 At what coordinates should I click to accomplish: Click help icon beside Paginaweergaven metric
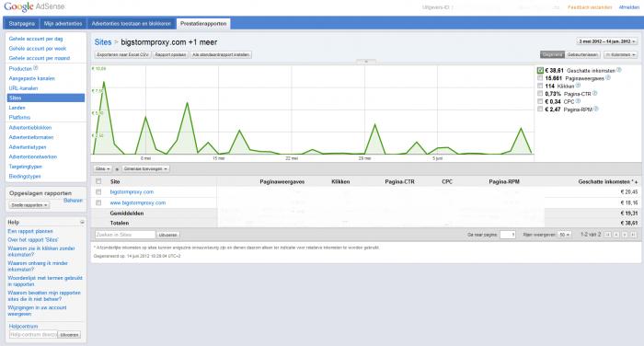(608, 77)
